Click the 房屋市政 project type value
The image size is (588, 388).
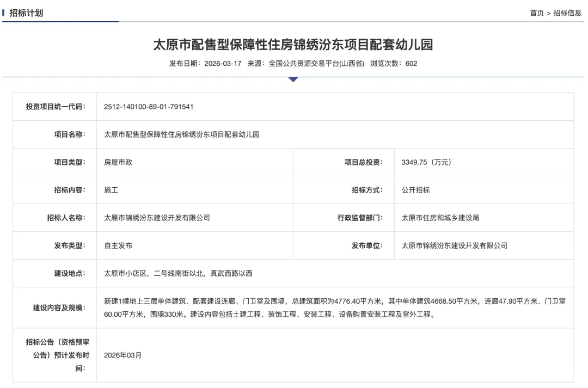(118, 162)
